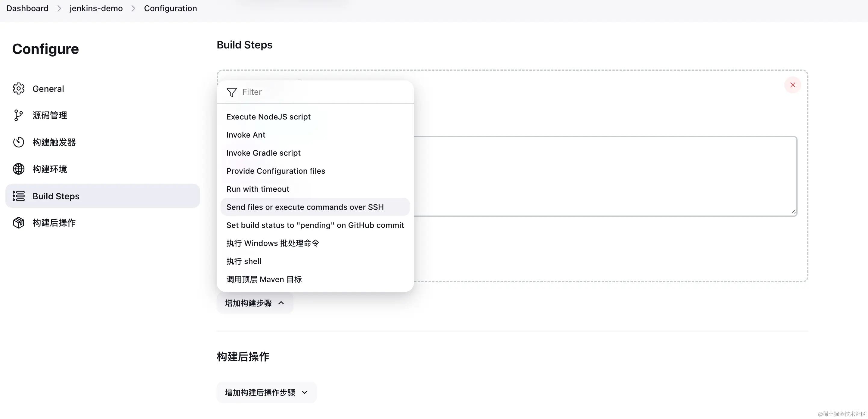Select Send files or execute commands over SSH
This screenshot has height=419, width=868.
click(305, 207)
